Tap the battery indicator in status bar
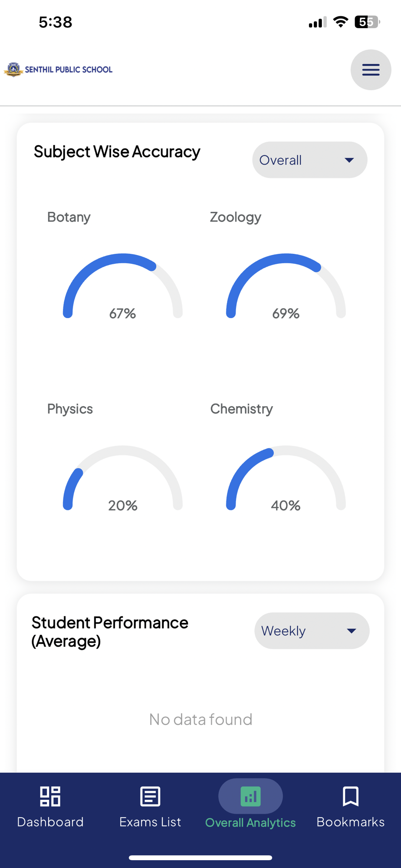The width and height of the screenshot is (401, 868). point(367,22)
